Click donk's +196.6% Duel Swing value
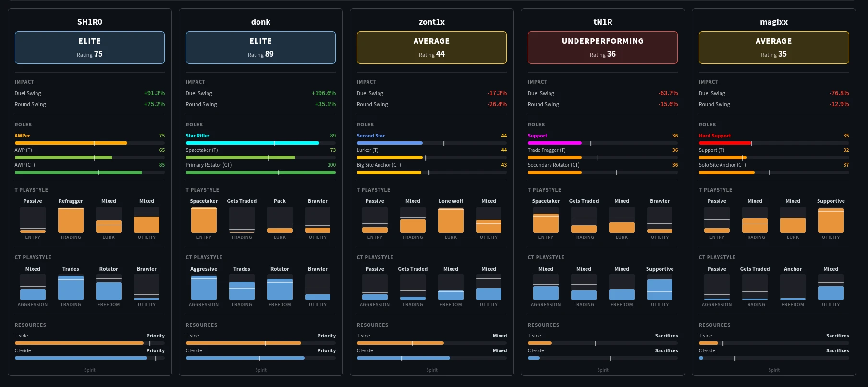This screenshot has height=387, width=868. 323,93
